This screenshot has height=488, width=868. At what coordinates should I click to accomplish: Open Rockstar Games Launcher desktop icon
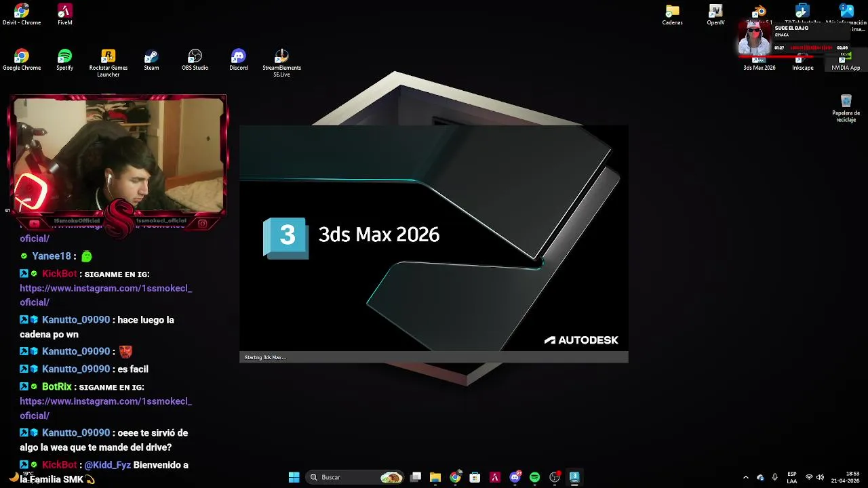click(108, 63)
